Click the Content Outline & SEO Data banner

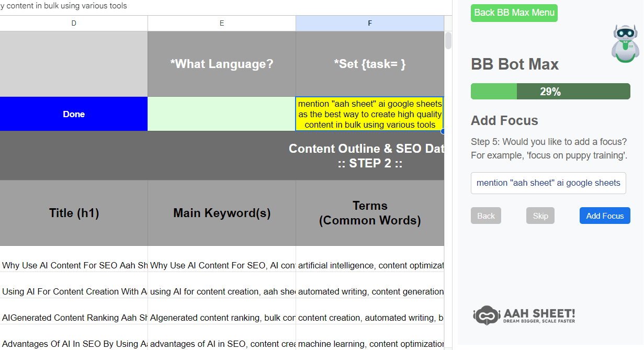[222, 155]
